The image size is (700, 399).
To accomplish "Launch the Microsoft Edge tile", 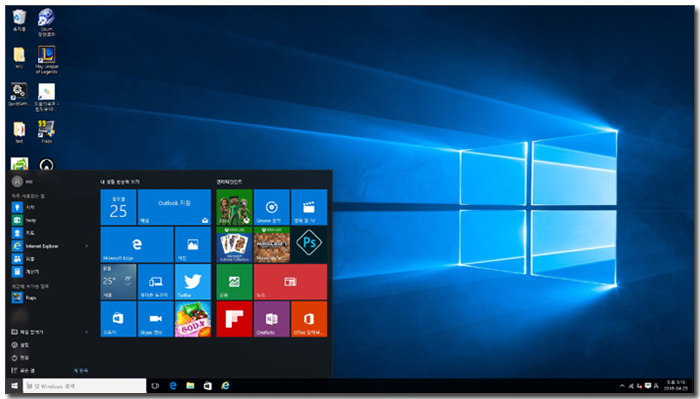I will (x=137, y=244).
